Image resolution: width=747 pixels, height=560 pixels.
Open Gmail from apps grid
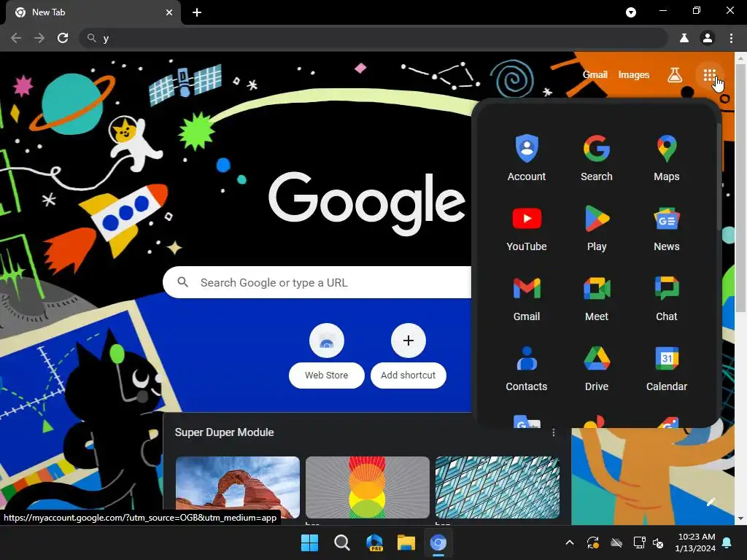pos(527,297)
